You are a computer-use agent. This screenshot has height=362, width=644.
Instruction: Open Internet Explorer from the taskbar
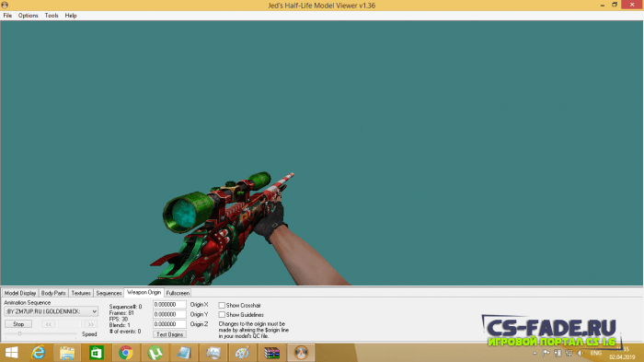click(x=39, y=353)
